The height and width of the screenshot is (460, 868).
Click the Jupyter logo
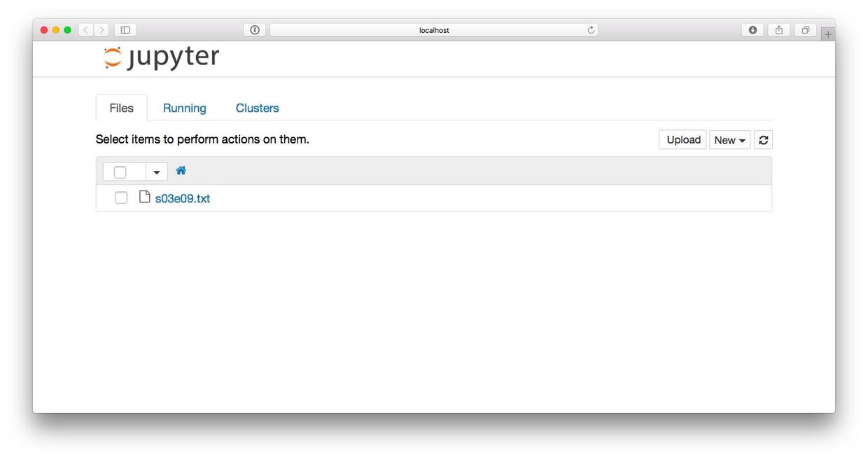tap(161, 57)
